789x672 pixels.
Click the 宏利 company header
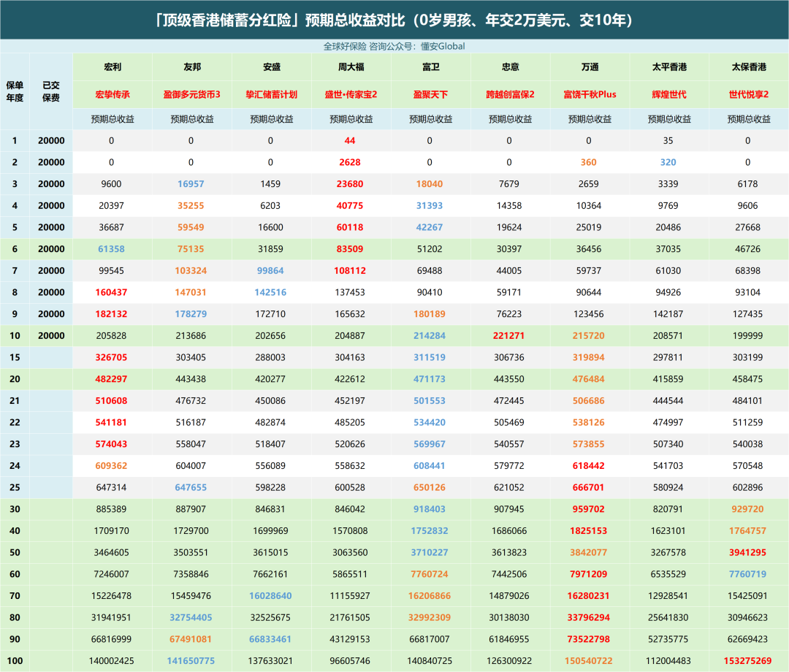(x=113, y=67)
